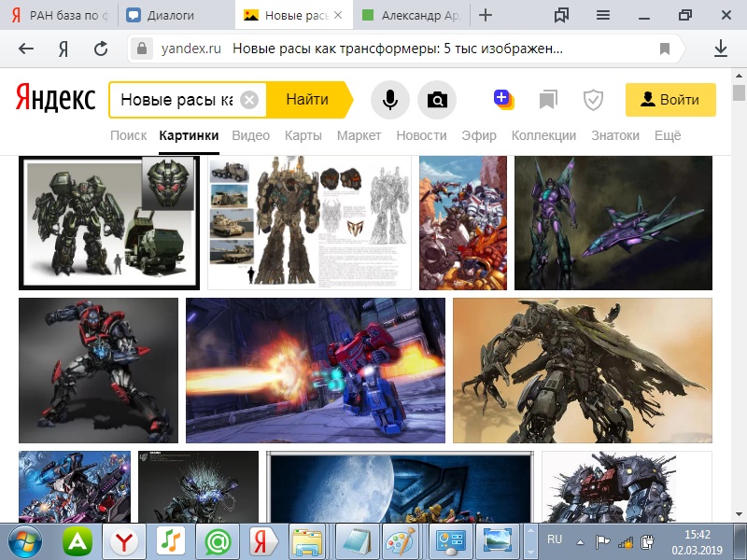The image size is (747, 560).
Task: Open the spiked blue-gray robot image
Action: pyautogui.click(x=627, y=486)
